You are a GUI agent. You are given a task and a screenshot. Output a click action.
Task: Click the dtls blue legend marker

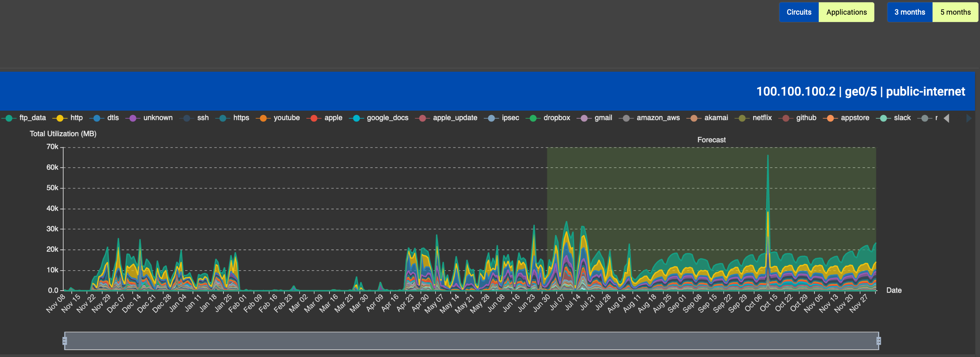(97, 118)
